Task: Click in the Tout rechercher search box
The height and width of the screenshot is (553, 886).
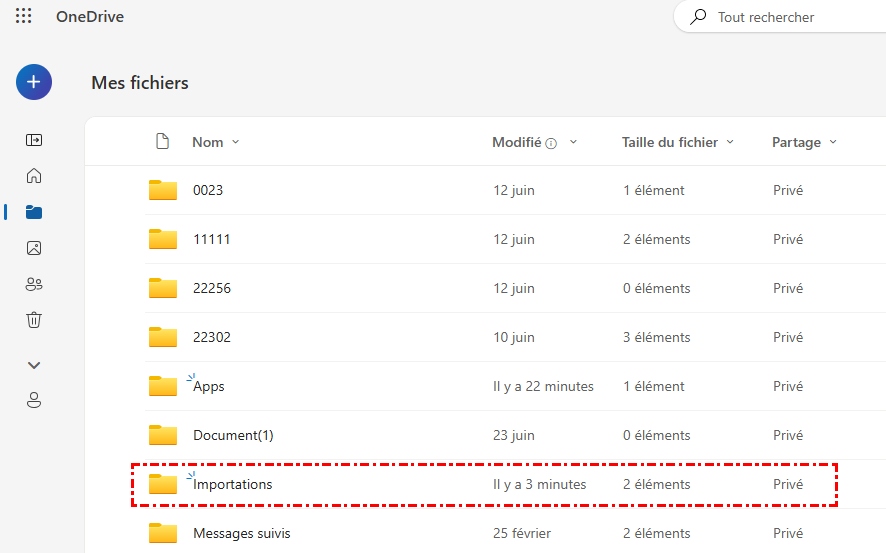Action: 790,17
